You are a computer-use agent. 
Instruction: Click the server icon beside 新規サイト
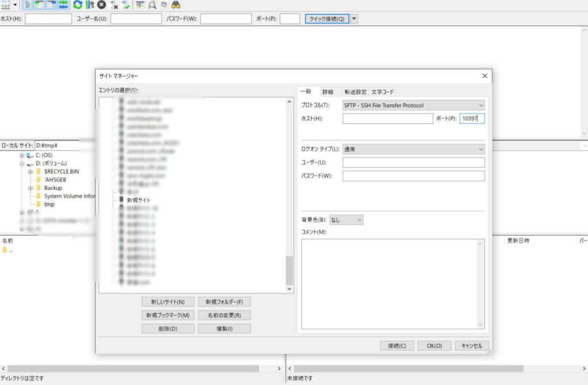click(x=121, y=199)
